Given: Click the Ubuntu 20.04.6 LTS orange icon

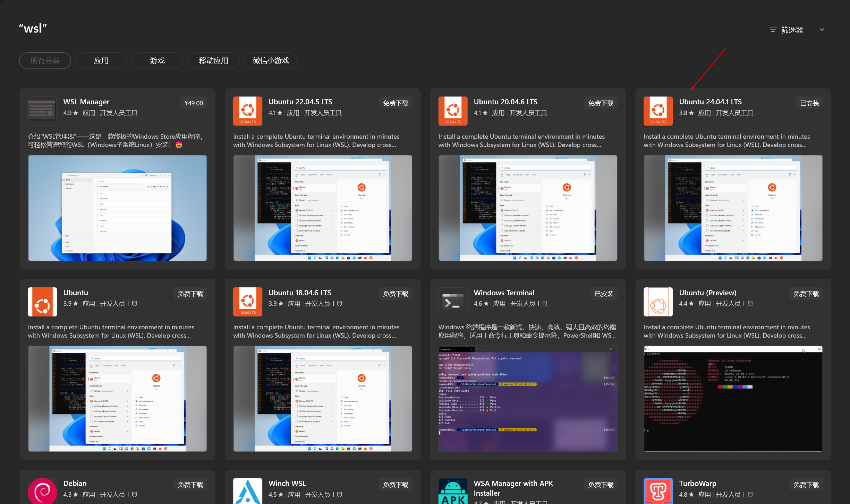Looking at the screenshot, I should (x=453, y=111).
